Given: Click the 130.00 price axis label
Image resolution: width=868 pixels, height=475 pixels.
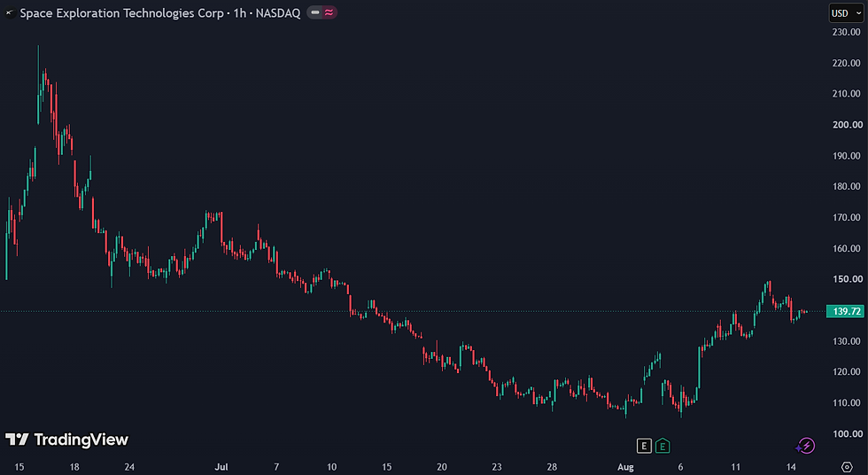Looking at the screenshot, I should [847, 341].
